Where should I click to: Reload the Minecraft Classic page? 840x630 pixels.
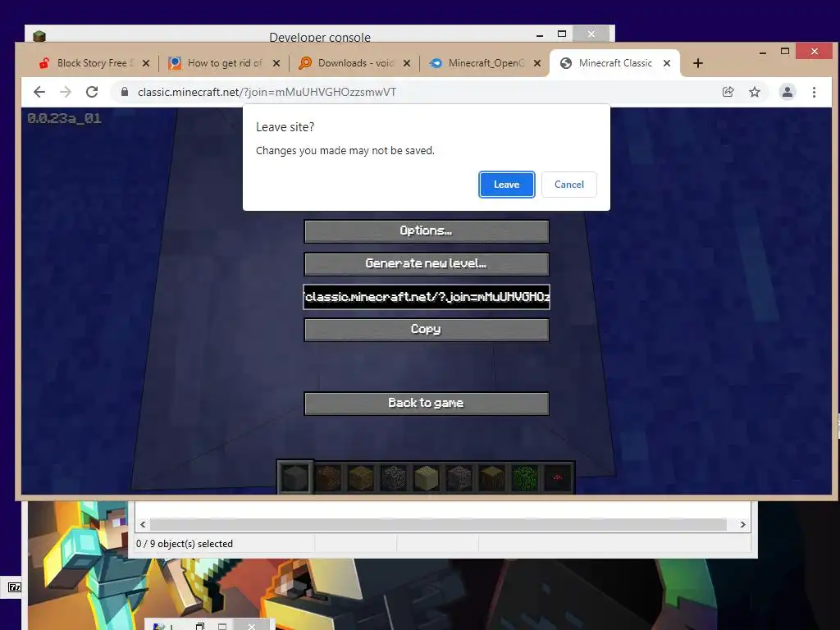[92, 92]
